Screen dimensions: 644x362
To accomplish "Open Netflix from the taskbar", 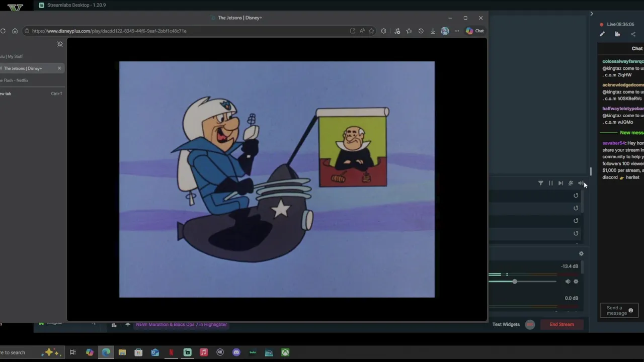I will (x=171, y=352).
